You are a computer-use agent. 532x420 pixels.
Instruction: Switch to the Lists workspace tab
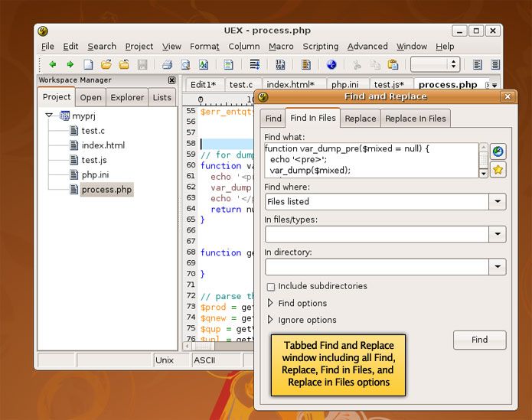[x=162, y=98]
